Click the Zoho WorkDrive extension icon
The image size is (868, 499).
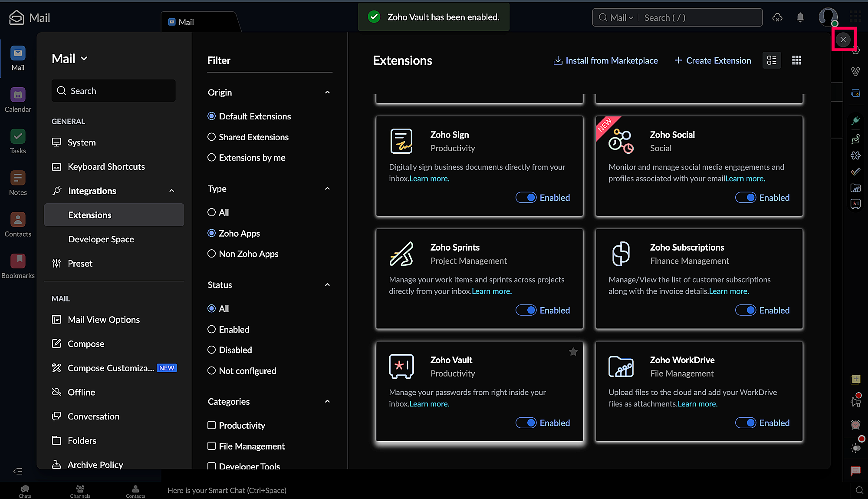point(621,367)
